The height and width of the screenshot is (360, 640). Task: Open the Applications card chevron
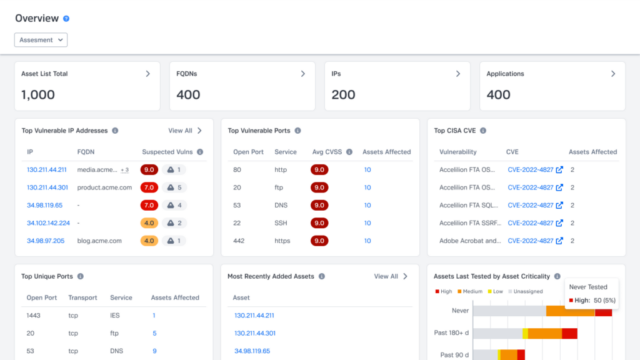point(613,74)
